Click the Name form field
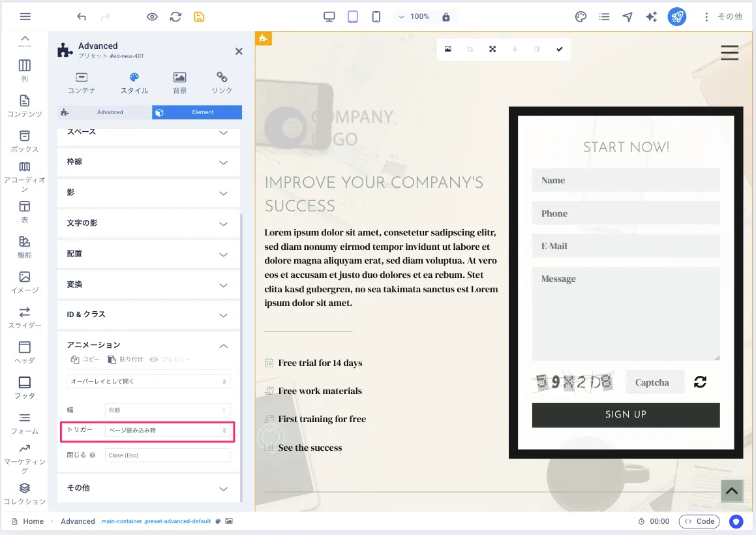 pyautogui.click(x=626, y=180)
